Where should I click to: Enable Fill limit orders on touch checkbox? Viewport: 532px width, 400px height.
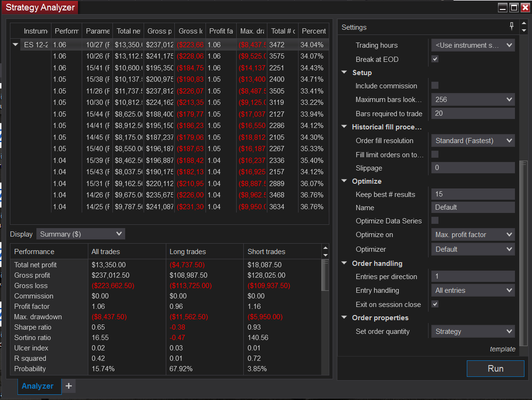coord(435,154)
